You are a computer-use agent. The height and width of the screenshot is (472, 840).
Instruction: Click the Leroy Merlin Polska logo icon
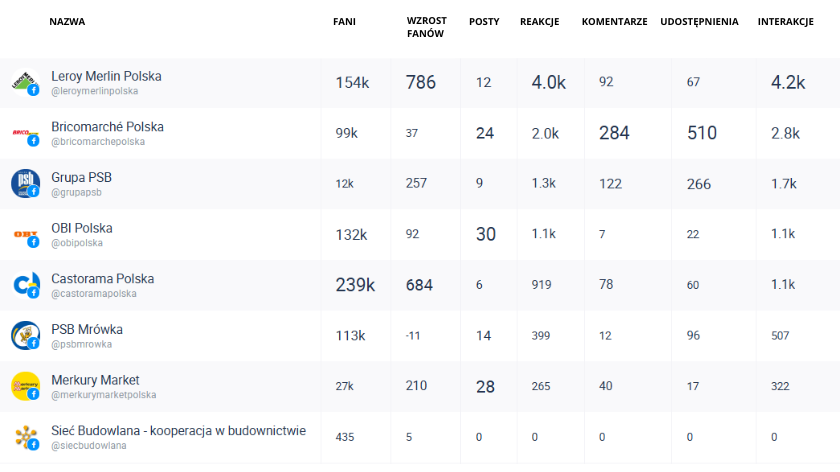(25, 82)
